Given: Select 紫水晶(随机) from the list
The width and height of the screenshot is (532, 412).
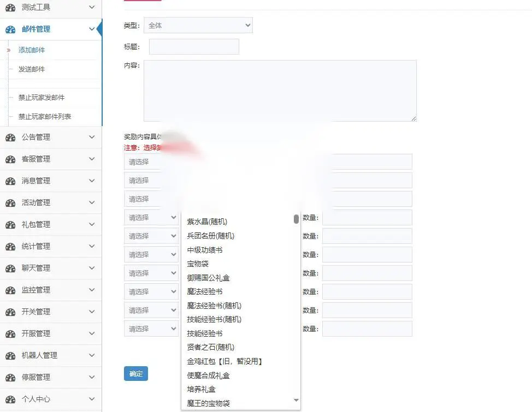Looking at the screenshot, I should click(207, 222).
